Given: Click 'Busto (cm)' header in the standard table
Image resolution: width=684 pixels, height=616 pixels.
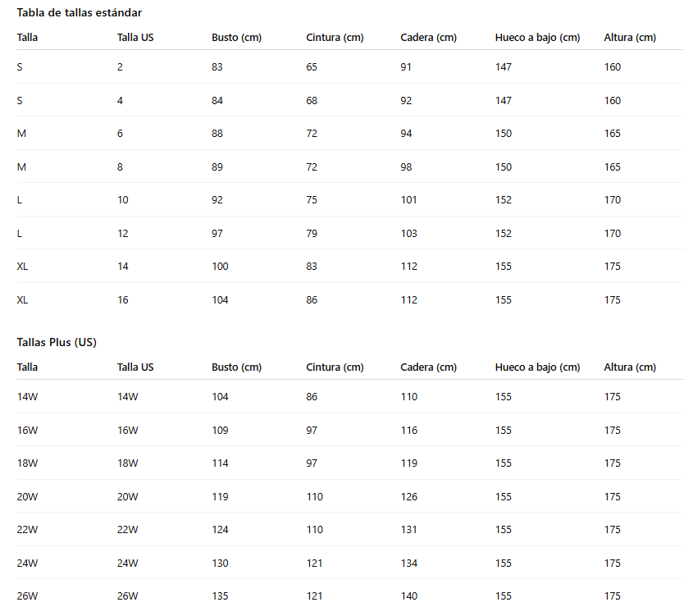Looking at the screenshot, I should pos(236,38).
